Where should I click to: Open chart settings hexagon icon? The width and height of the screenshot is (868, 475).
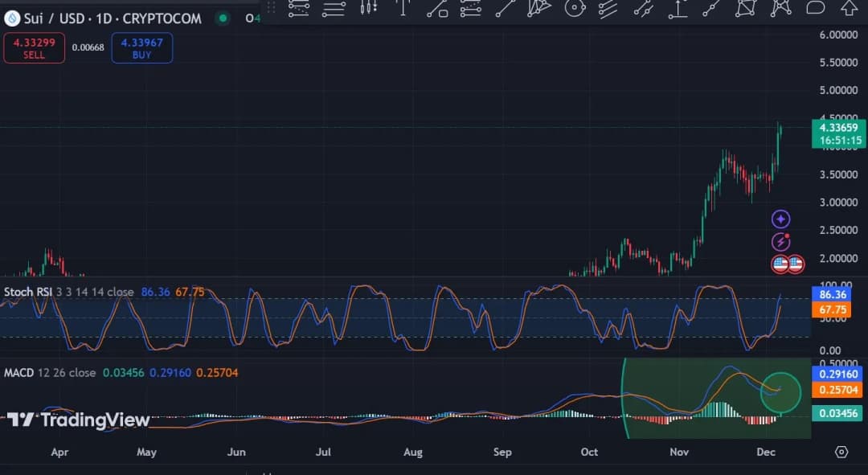841,452
